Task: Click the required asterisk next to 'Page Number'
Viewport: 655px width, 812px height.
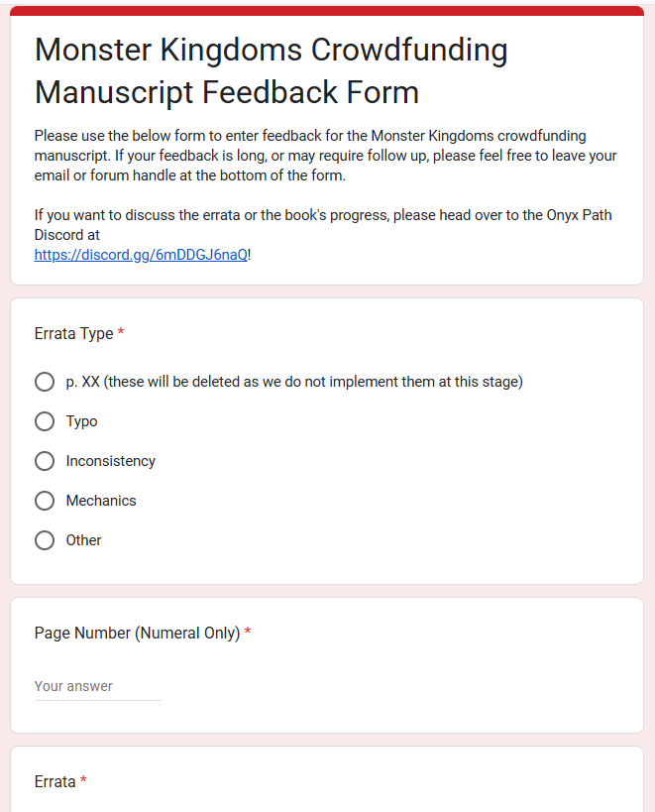Action: coord(248,633)
